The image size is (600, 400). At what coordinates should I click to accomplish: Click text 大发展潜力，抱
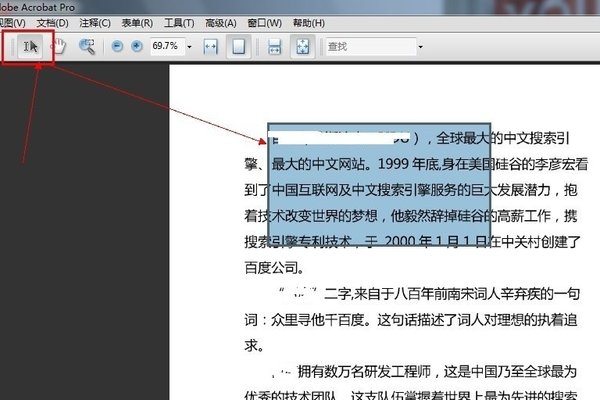pyautogui.click(x=530, y=190)
